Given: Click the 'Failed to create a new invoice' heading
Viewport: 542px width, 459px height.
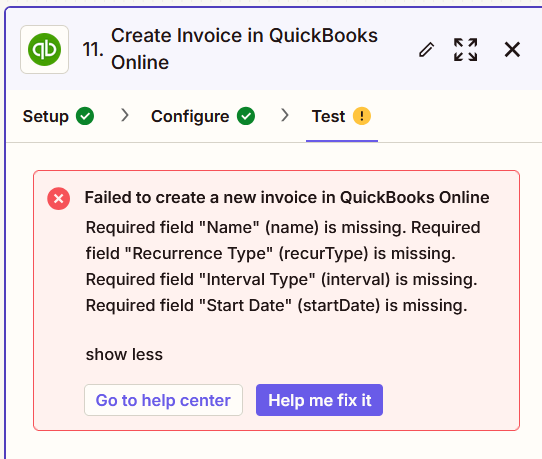Looking at the screenshot, I should 287,198.
